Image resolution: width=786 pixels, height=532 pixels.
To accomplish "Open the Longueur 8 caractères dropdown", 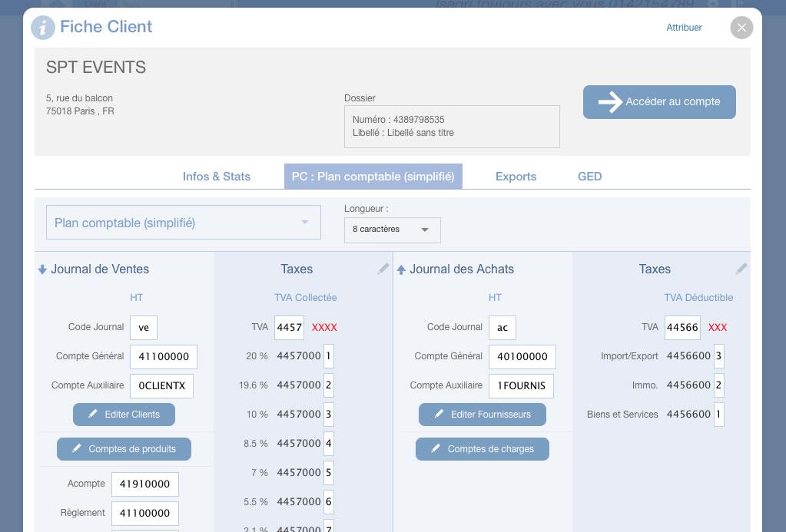I will coord(393,230).
